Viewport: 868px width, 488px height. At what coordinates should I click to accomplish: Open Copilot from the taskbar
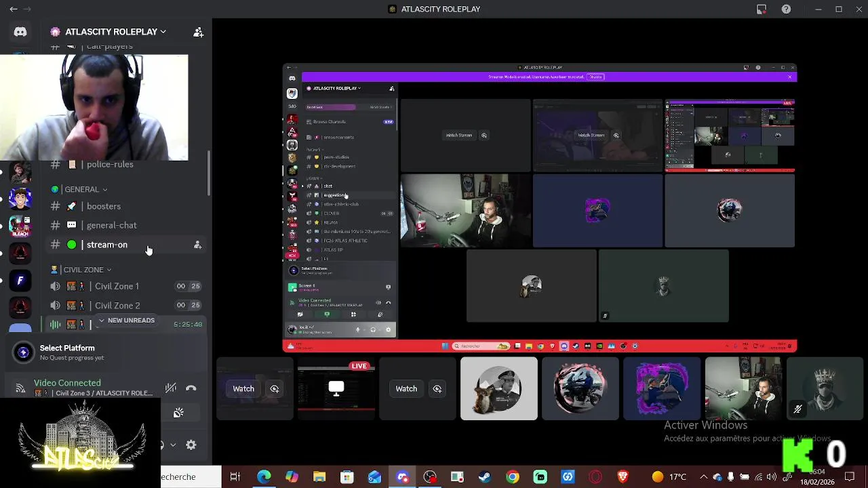click(292, 477)
